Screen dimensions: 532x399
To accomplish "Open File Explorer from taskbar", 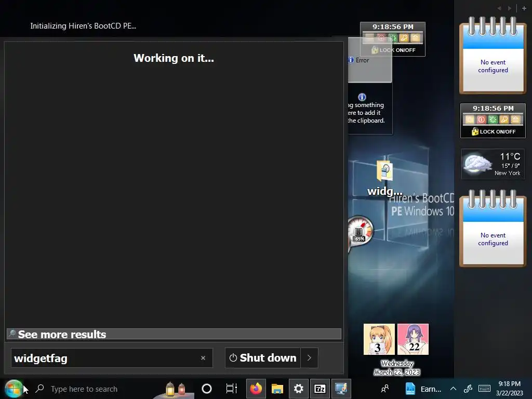I will coord(277,389).
